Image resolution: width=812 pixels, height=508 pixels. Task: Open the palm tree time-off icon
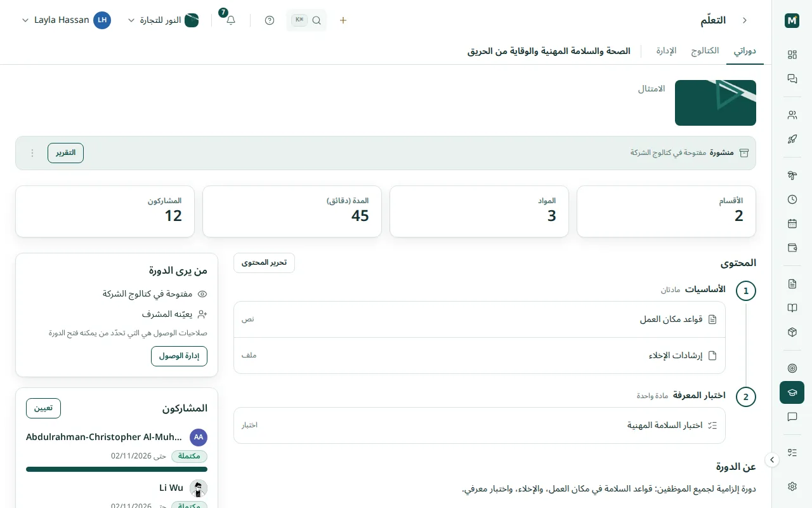(x=792, y=175)
